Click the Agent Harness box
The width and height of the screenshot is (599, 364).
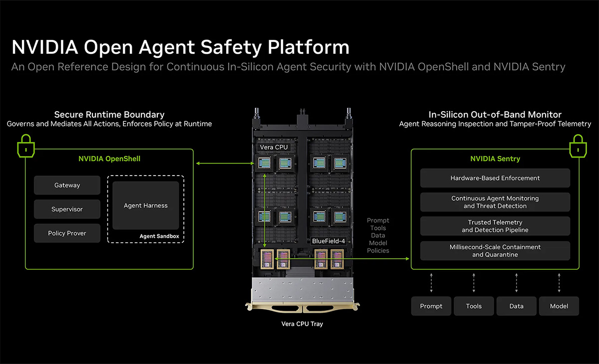coord(146,205)
